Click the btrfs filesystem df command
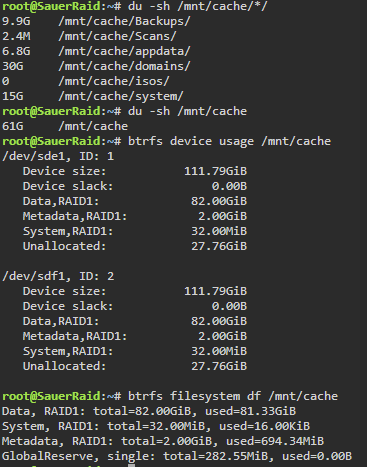This screenshot has width=367, height=467. (233, 396)
